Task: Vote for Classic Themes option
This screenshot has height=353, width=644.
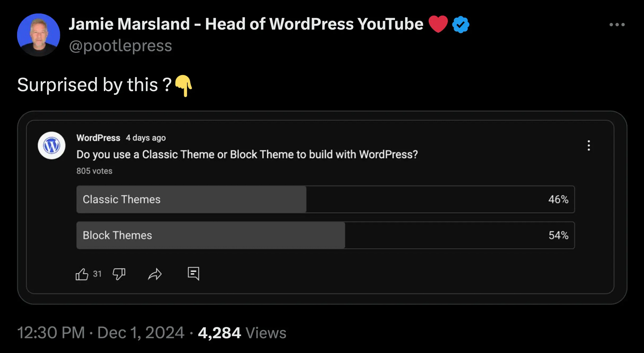Action: coord(326,199)
